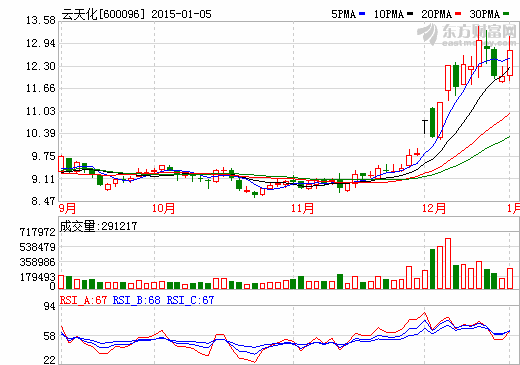This screenshot has height=365, width=520.
Task: Click the 58 RSI axis label
Action: click(x=50, y=336)
